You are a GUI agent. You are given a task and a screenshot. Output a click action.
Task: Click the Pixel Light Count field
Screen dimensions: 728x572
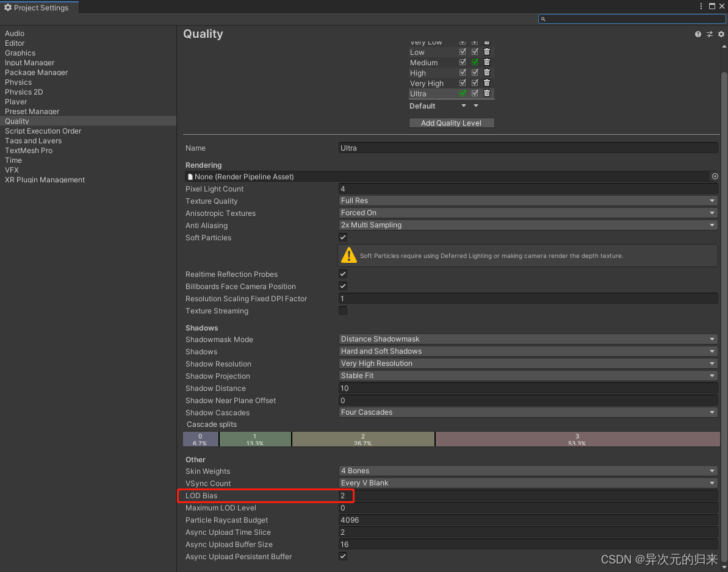tap(528, 188)
